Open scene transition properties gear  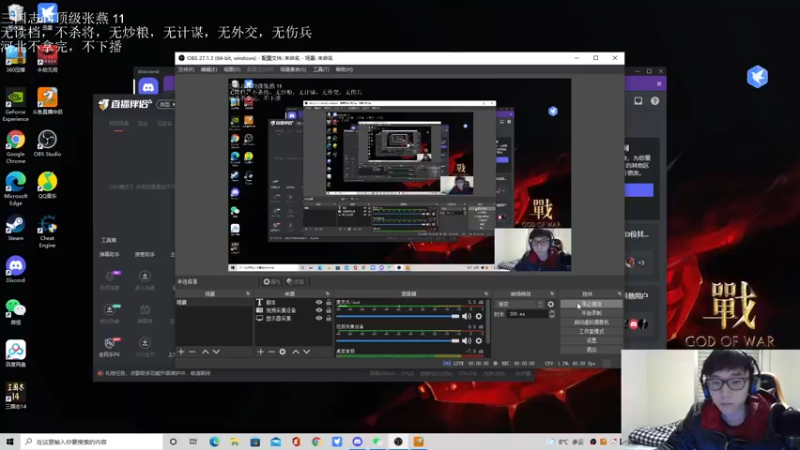click(551, 304)
